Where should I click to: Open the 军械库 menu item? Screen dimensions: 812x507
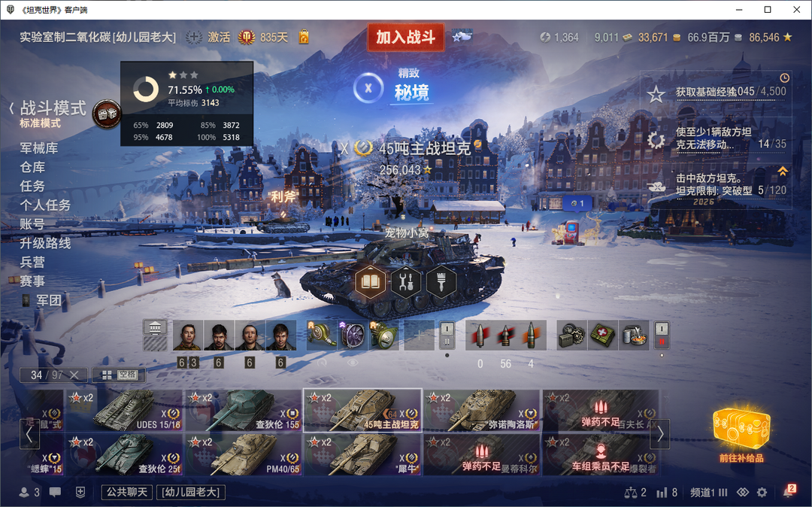click(x=39, y=148)
